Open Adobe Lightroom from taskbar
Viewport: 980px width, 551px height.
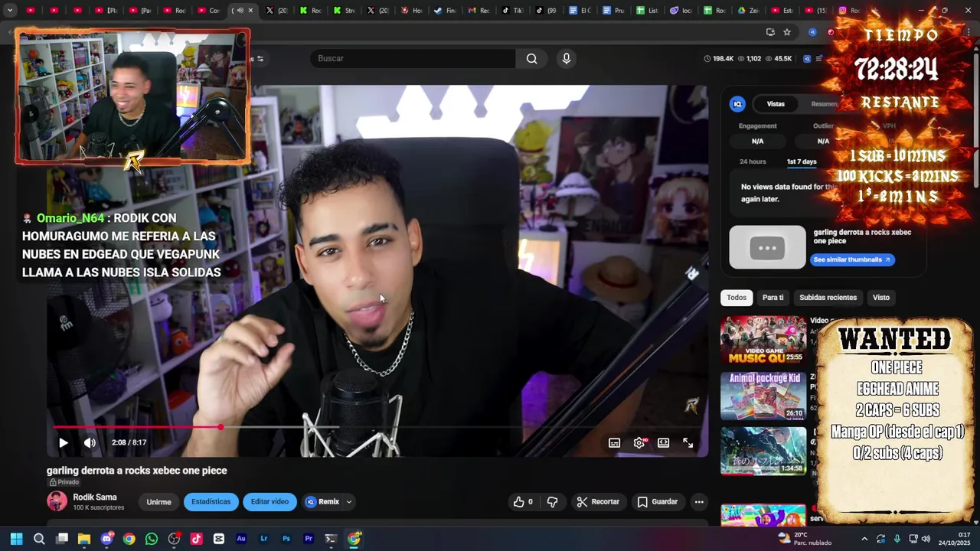tap(263, 539)
